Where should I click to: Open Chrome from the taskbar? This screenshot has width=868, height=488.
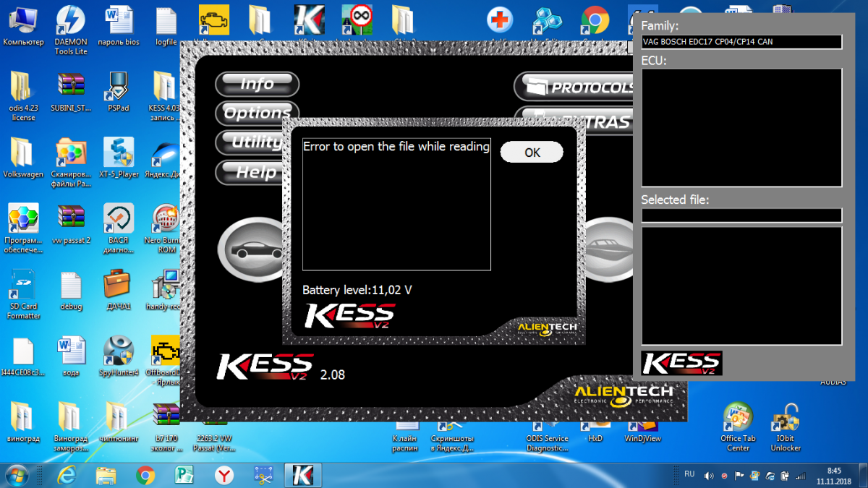(145, 475)
